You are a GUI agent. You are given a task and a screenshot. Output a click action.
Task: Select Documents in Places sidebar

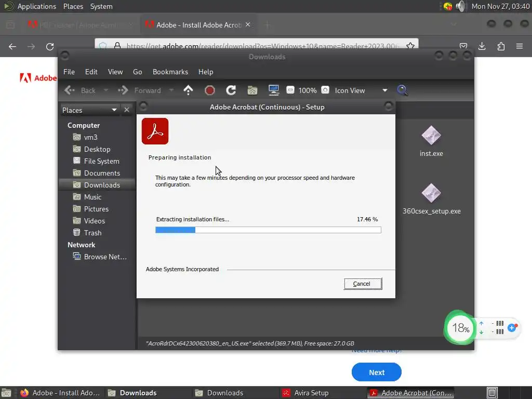tap(97, 173)
